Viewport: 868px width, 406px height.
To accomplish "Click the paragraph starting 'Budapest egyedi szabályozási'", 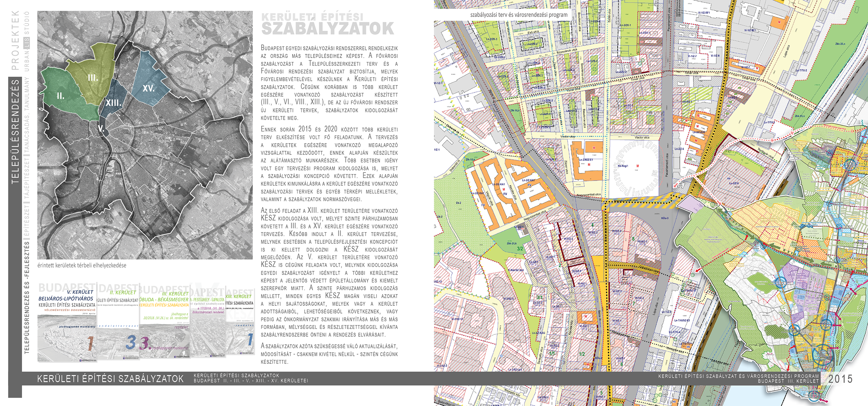I will coord(329,83).
